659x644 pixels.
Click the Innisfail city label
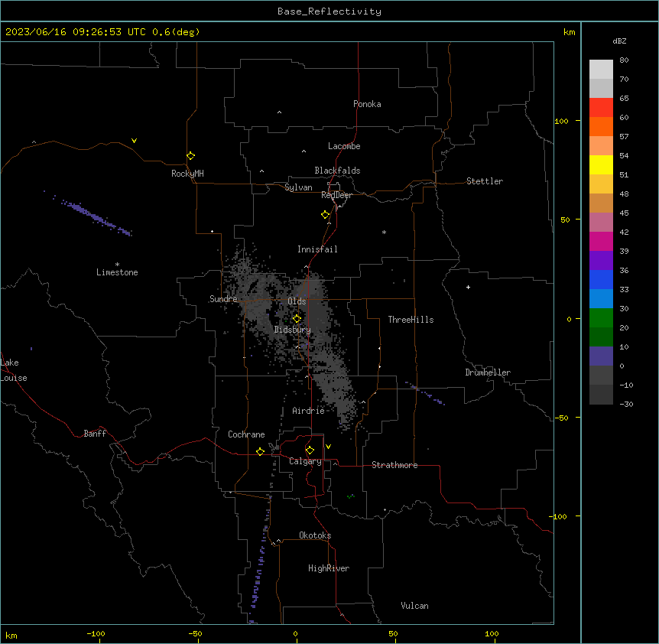pyautogui.click(x=317, y=249)
